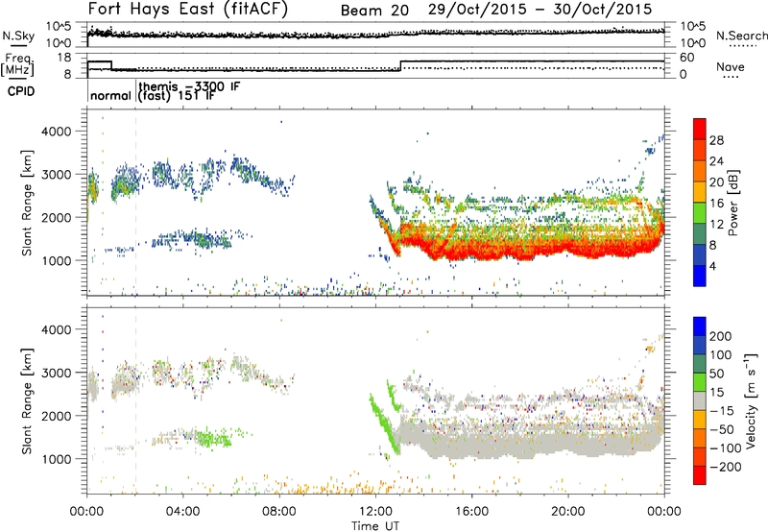The image size is (768, 532).
Task: Click the gray band of the Velocity color bar
Action: point(700,401)
